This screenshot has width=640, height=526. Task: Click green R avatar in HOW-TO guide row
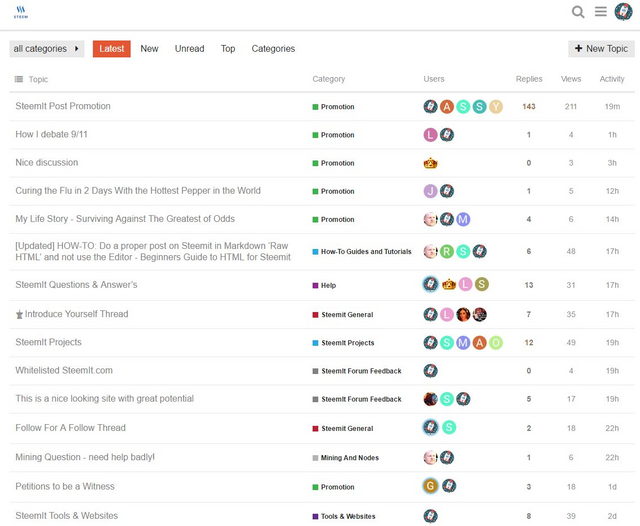[447, 251]
